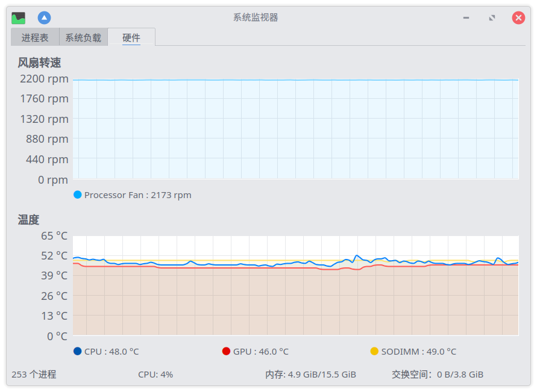Open the 系统负载 tab
This screenshot has width=537, height=392.
[x=83, y=37]
